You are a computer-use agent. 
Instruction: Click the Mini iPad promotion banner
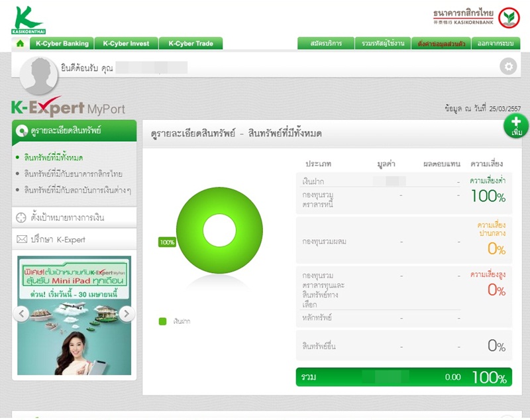coord(74,315)
